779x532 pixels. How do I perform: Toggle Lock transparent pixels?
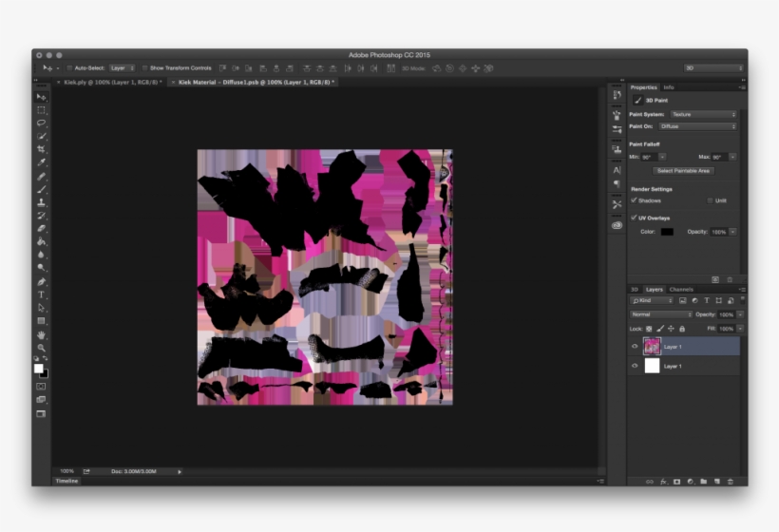(x=649, y=329)
